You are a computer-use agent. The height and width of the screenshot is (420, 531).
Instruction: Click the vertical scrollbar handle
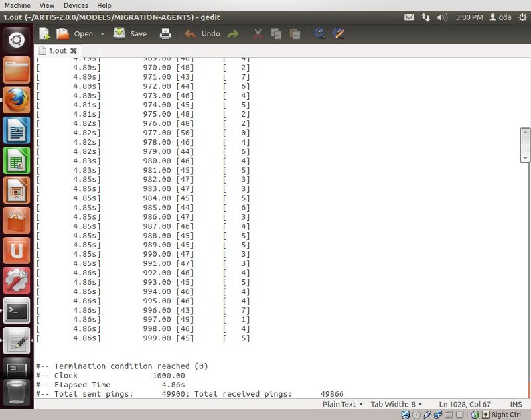pyautogui.click(x=526, y=143)
